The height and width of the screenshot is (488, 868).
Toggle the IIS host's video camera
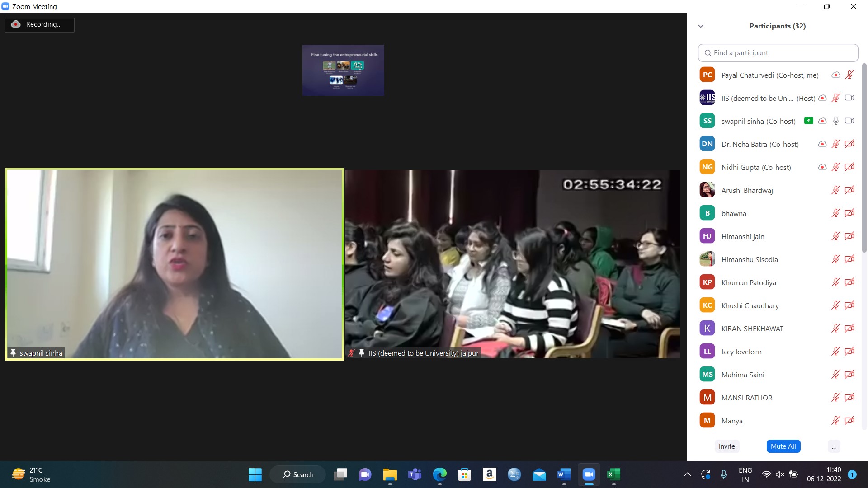click(x=849, y=98)
